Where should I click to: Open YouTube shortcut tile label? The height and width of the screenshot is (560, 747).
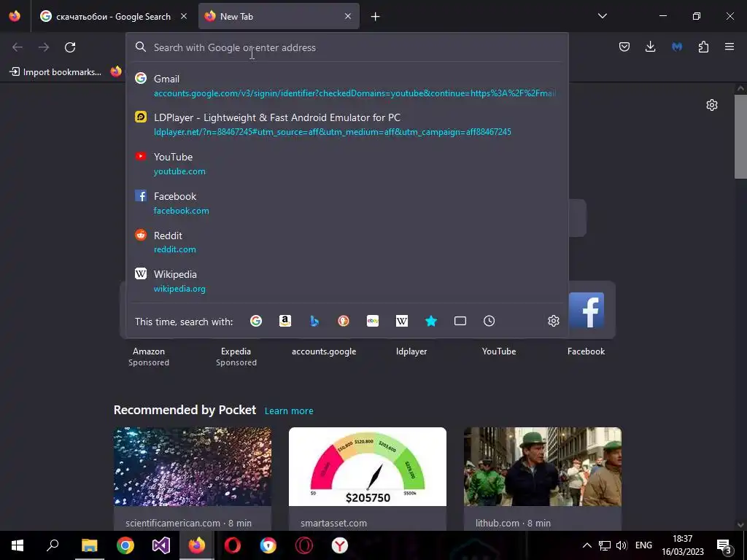point(499,351)
